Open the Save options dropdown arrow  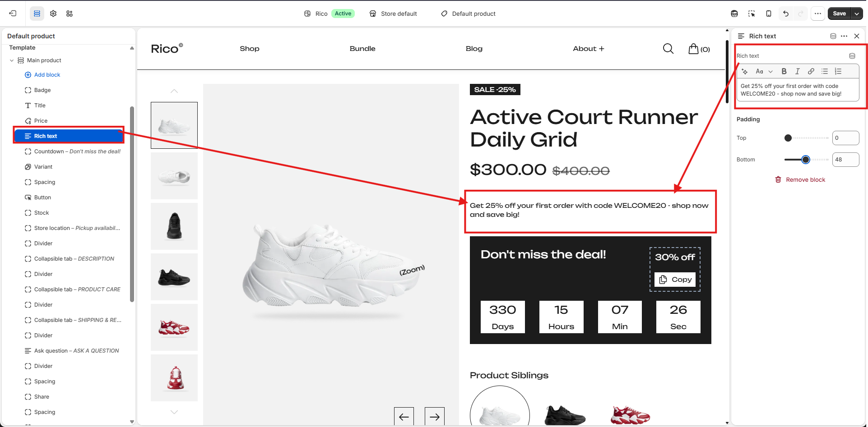[857, 14]
